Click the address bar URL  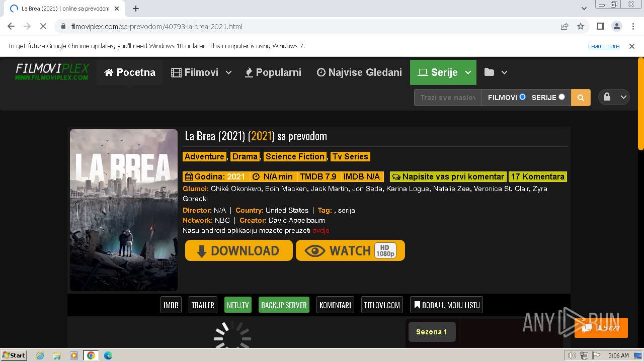156,26
